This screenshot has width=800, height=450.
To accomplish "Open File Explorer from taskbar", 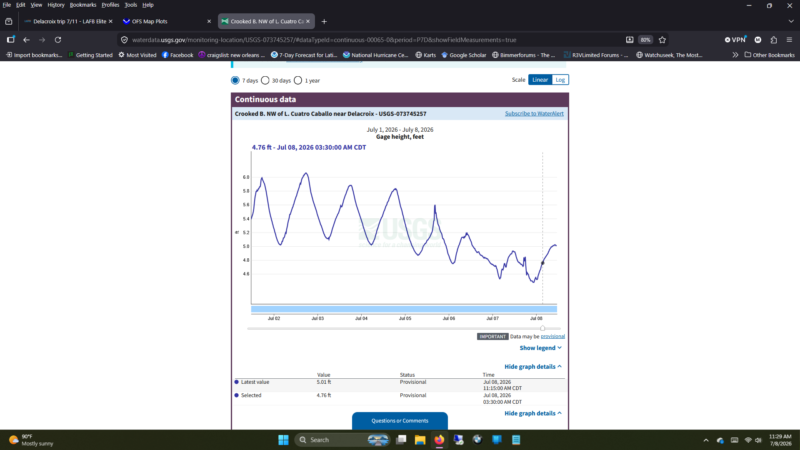I will pyautogui.click(x=420, y=440).
